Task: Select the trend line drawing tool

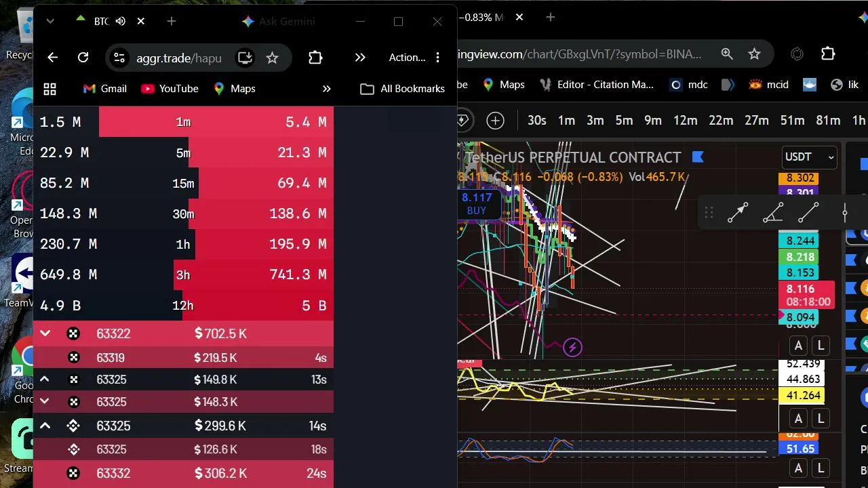Action: tap(808, 213)
